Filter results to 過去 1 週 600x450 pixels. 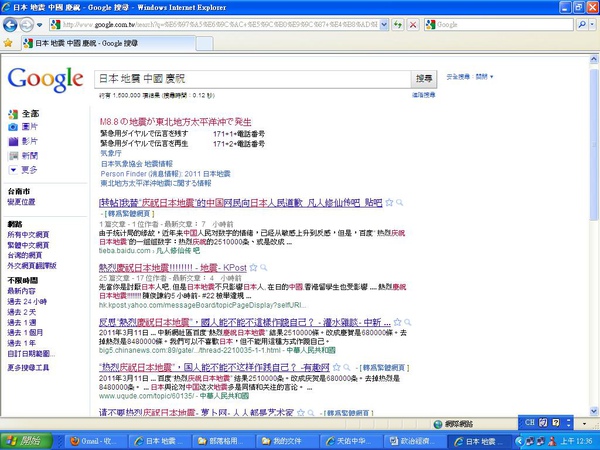click(x=22, y=323)
